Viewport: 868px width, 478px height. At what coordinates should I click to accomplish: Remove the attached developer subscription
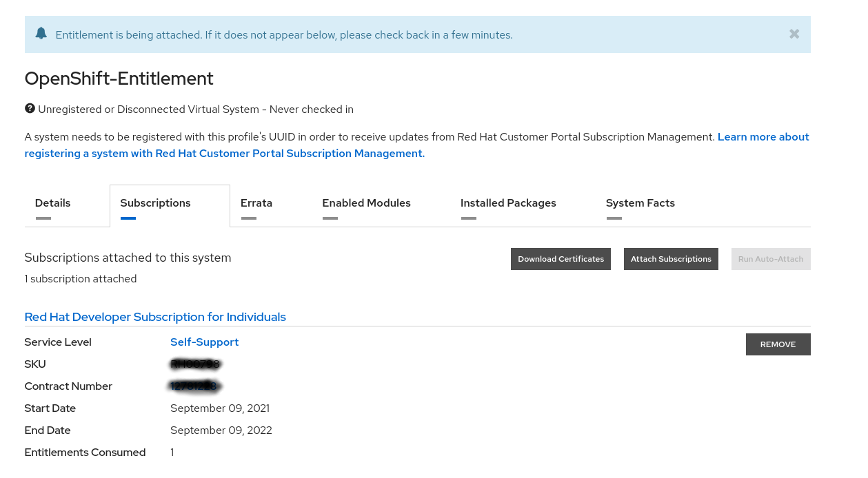(x=778, y=344)
